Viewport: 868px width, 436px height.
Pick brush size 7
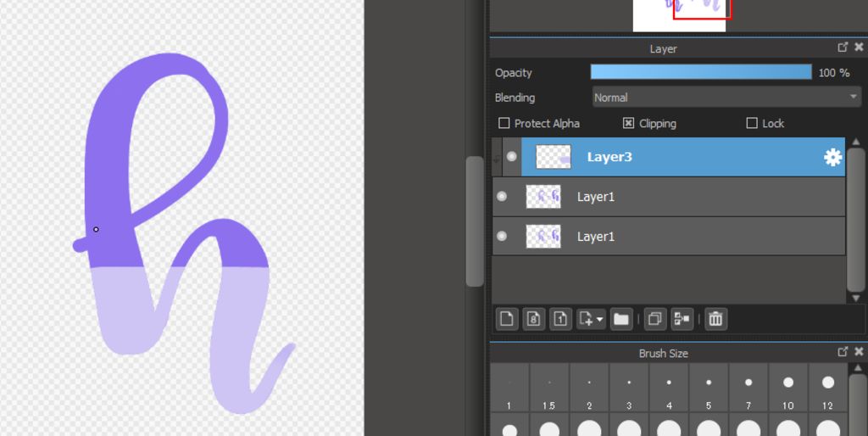click(x=748, y=388)
